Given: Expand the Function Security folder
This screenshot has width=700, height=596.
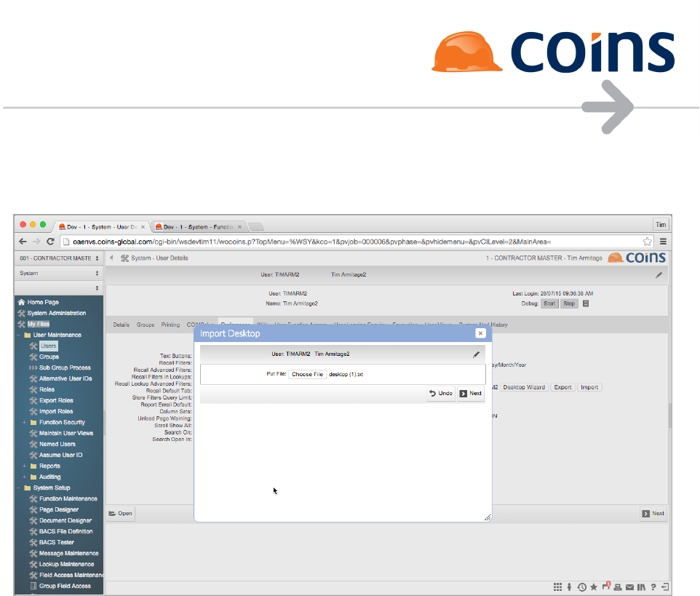Looking at the screenshot, I should pyautogui.click(x=25, y=422).
